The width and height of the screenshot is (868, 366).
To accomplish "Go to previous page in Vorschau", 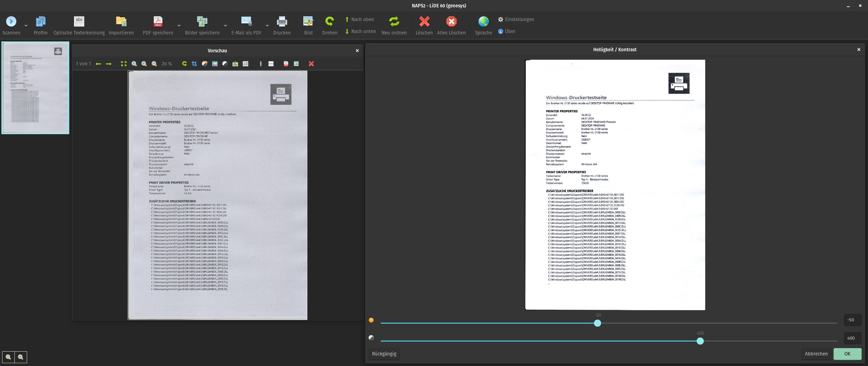I will point(98,64).
